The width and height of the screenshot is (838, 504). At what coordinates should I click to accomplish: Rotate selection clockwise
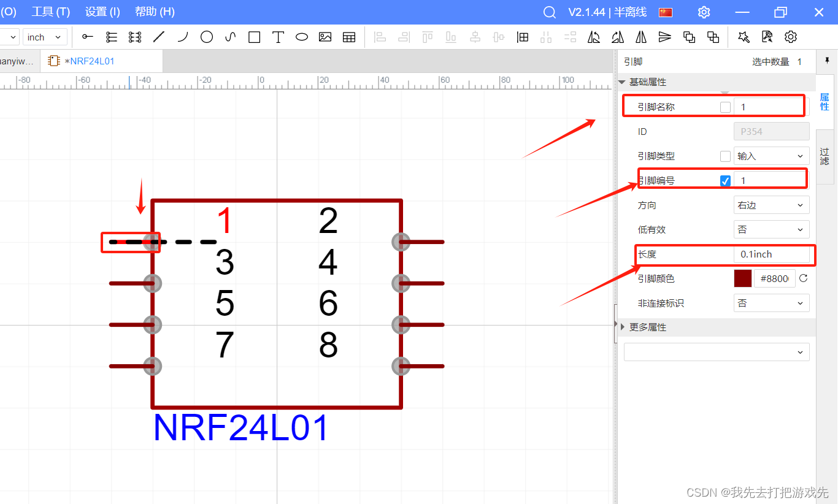click(x=618, y=37)
